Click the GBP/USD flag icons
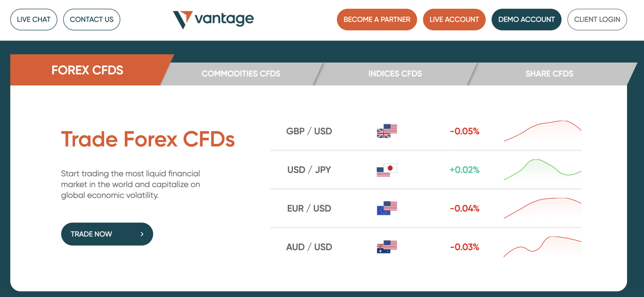Screen dimensions: 644x297 click(x=386, y=131)
